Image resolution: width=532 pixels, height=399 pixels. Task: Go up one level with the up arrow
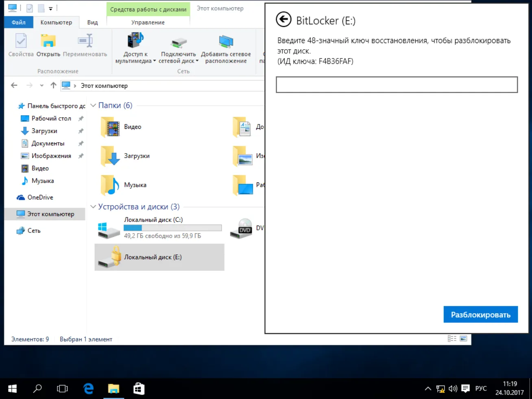53,85
